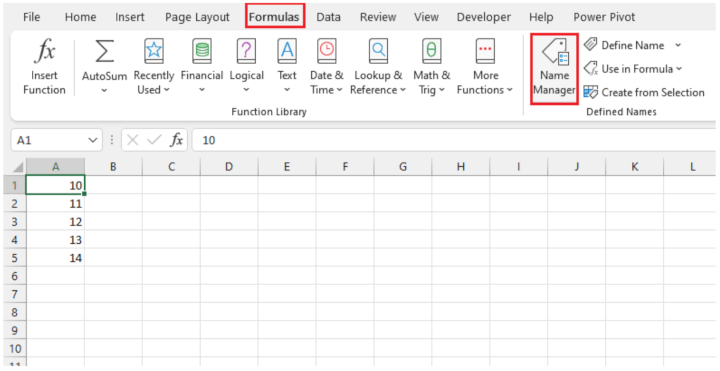This screenshot has height=371, width=720.
Task: Open the Page Layout tab
Action: 197,17
